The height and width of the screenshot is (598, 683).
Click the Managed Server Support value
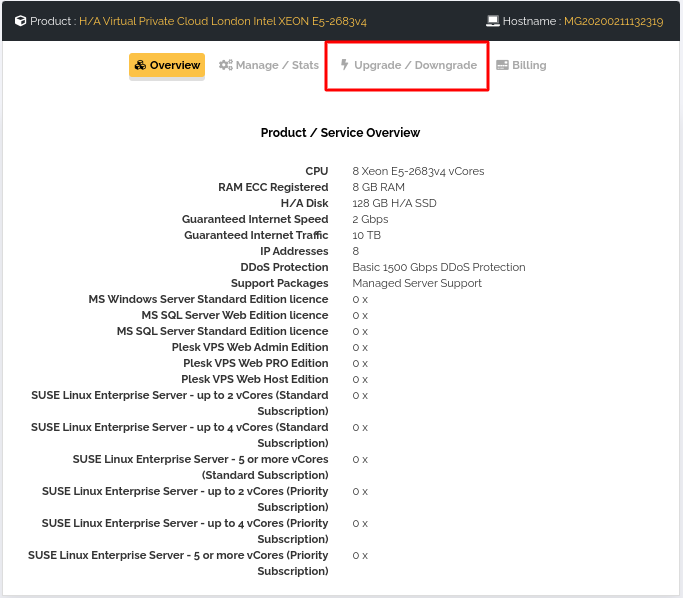pos(417,283)
